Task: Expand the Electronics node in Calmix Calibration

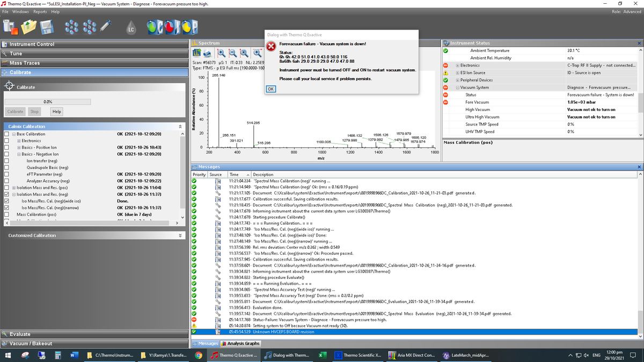Action: 19,141
